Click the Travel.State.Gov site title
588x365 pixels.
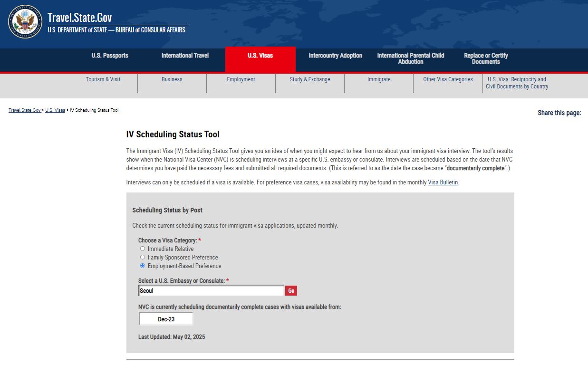79,18
